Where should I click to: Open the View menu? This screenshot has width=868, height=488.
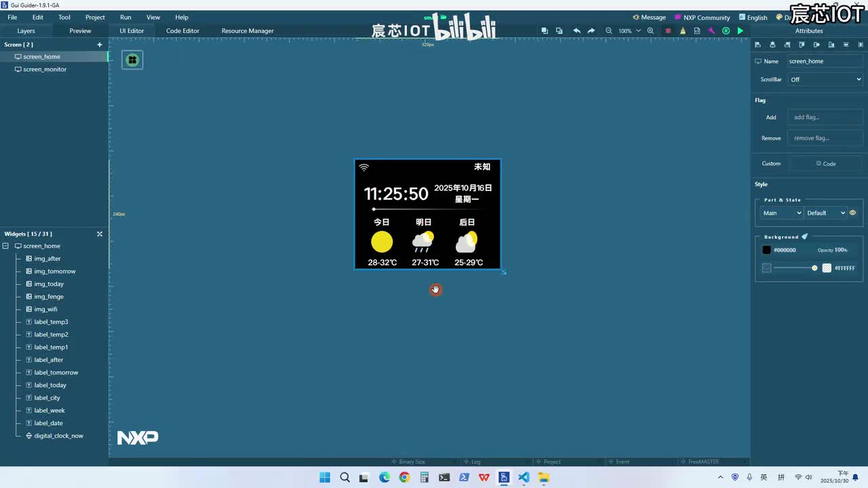[x=153, y=17]
